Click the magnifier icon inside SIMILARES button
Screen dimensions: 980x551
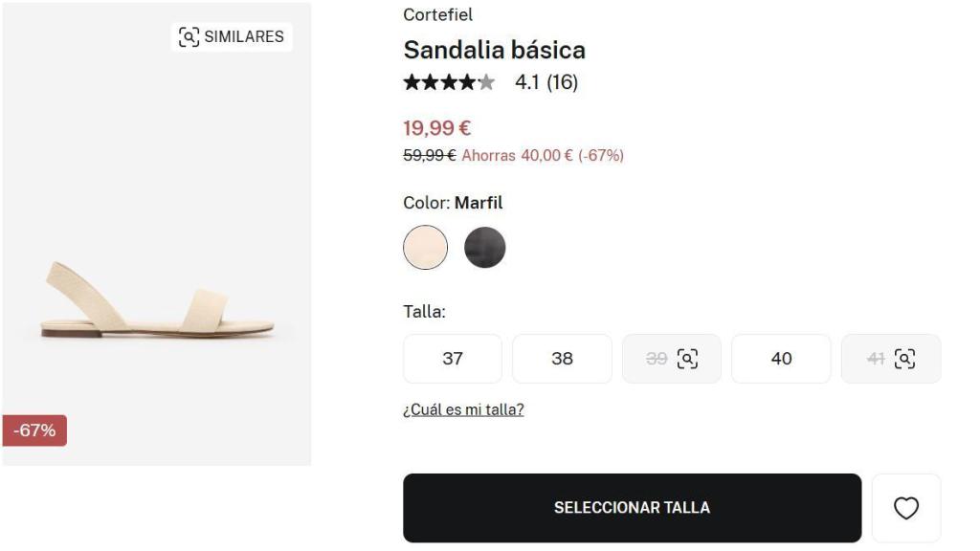point(190,36)
